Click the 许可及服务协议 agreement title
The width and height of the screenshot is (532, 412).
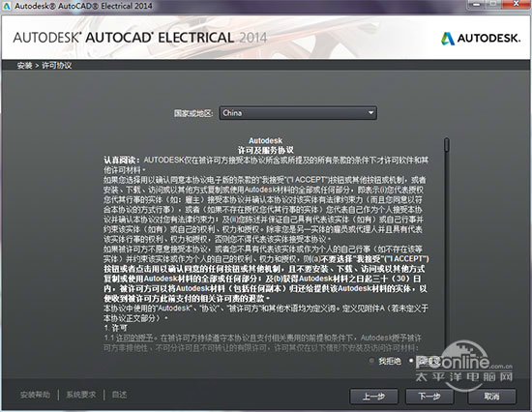click(266, 150)
